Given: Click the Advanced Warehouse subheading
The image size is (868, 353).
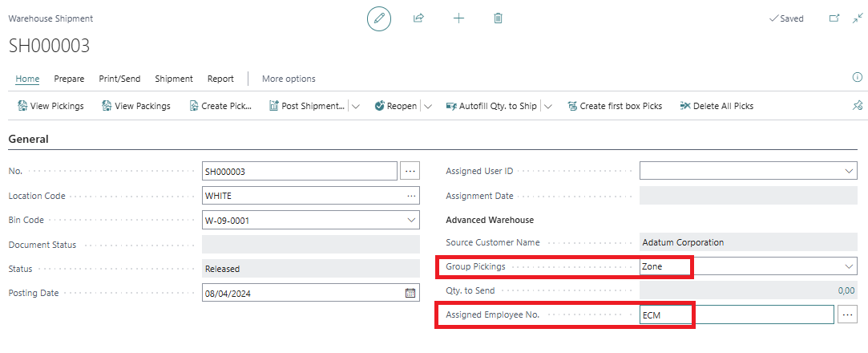Looking at the screenshot, I should pyautogui.click(x=490, y=220).
